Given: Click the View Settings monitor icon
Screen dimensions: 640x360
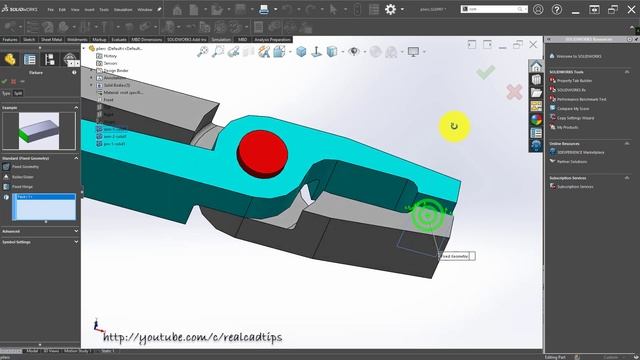Looking at the screenshot, I should tap(413, 52).
